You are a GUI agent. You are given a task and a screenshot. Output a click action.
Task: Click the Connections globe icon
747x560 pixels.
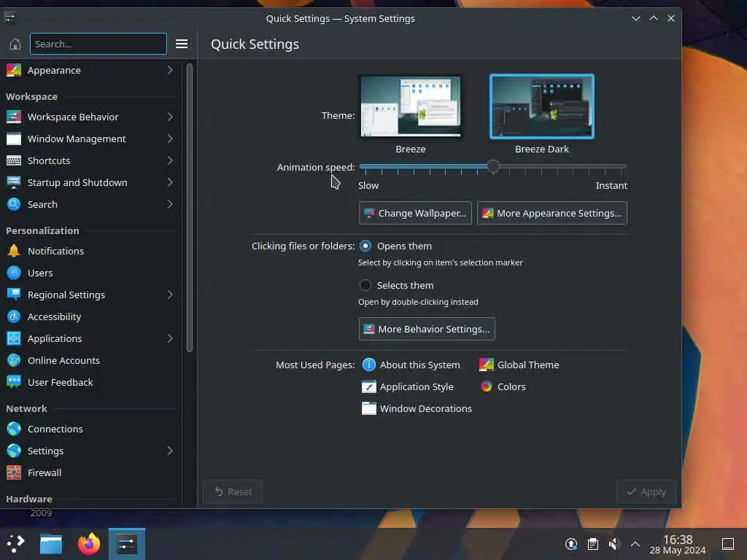click(x=14, y=429)
